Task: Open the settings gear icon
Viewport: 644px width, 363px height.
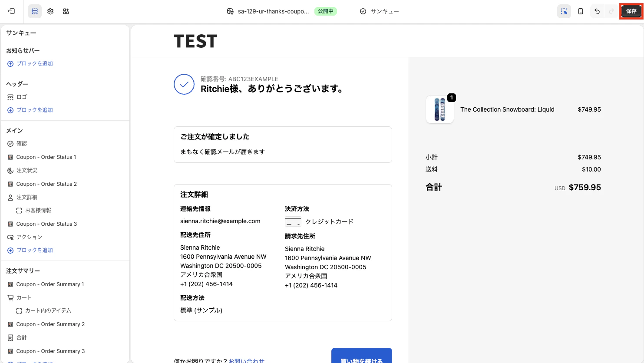Action: coord(50,11)
